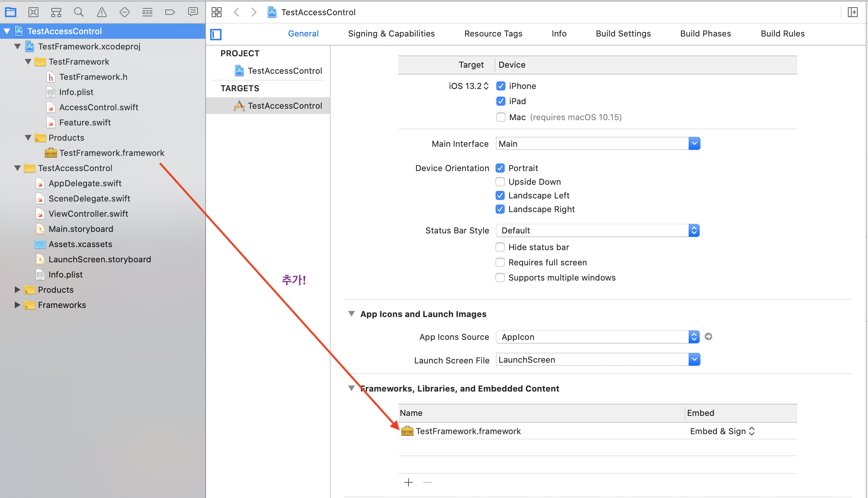868x498 pixels.
Task: Go to the AppIcon source arrow
Action: [708, 336]
